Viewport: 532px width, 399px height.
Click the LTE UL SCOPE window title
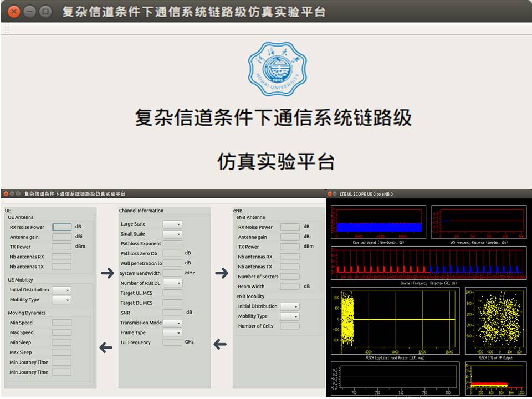(366, 194)
